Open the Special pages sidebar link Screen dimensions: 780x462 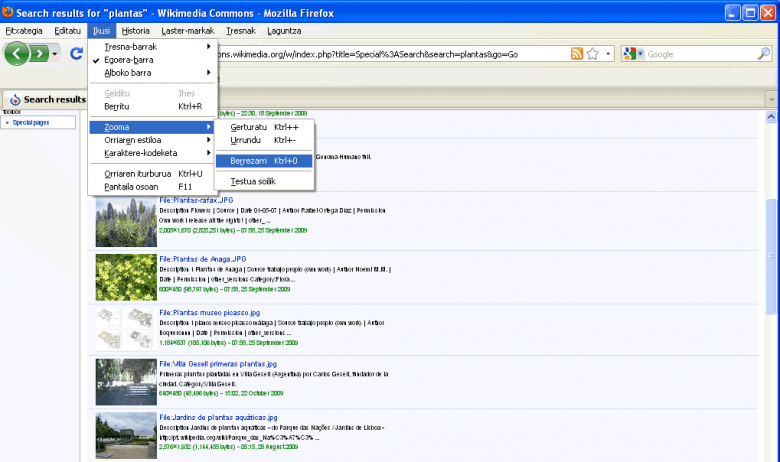(x=31, y=122)
